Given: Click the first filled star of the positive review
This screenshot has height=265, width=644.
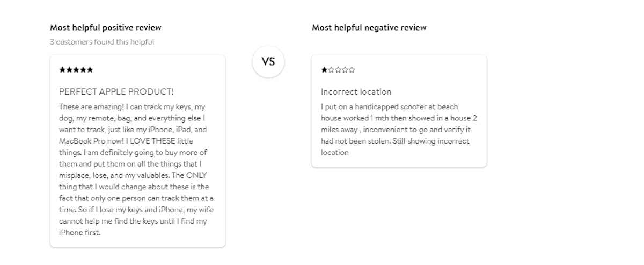Looking at the screenshot, I should pos(62,70).
